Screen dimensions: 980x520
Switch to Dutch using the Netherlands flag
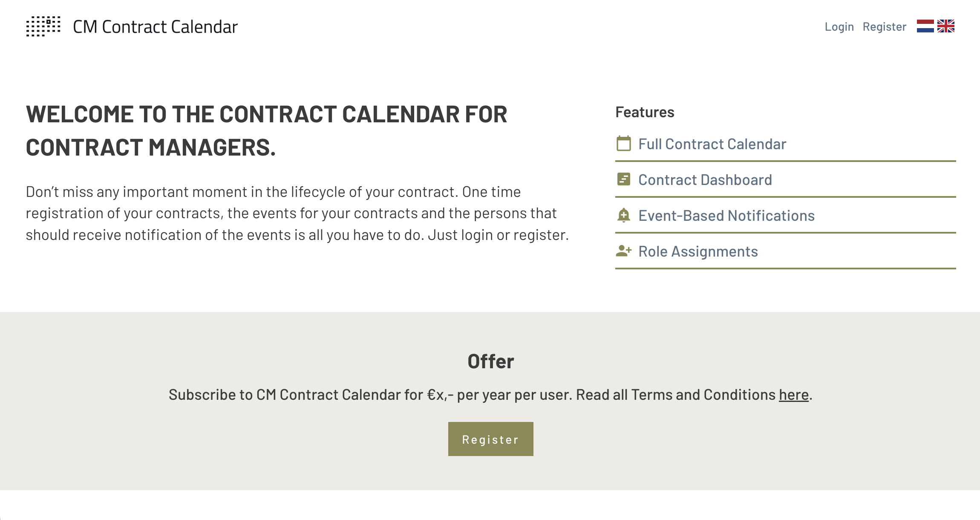coord(925,26)
